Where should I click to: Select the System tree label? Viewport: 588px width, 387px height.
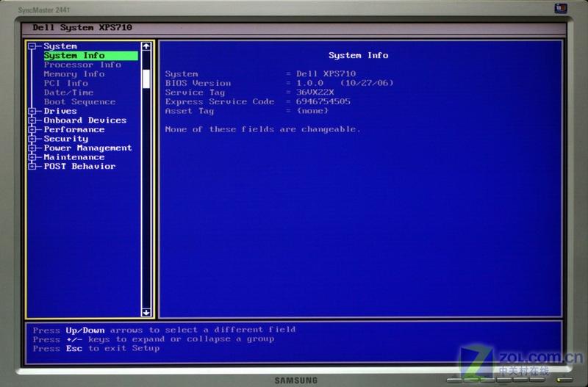click(x=60, y=46)
